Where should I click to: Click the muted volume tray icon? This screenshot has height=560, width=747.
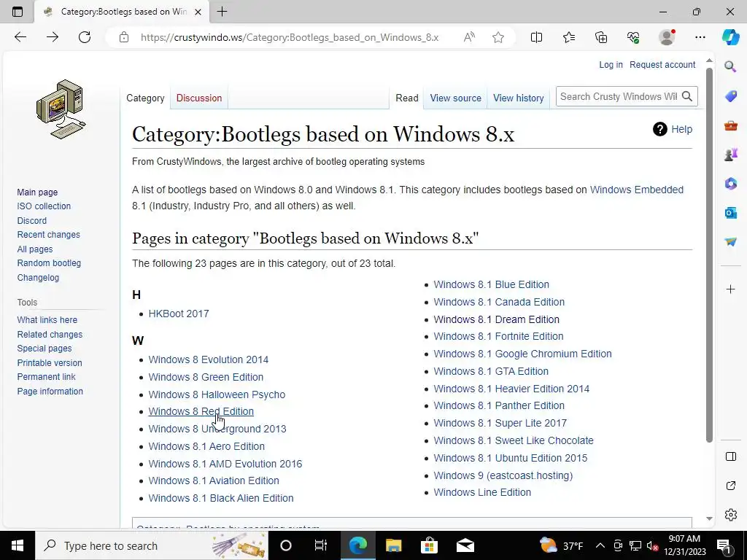652,545
